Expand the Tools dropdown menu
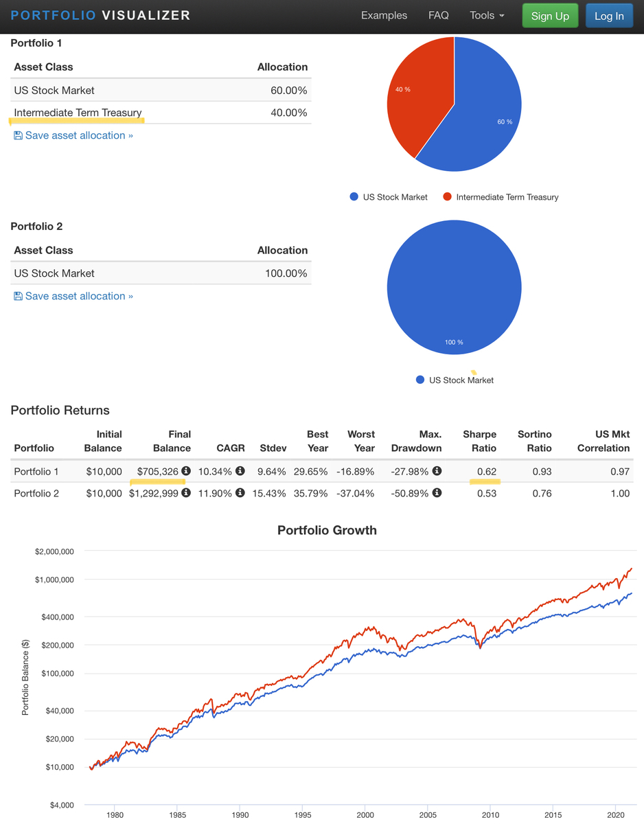 [x=487, y=15]
